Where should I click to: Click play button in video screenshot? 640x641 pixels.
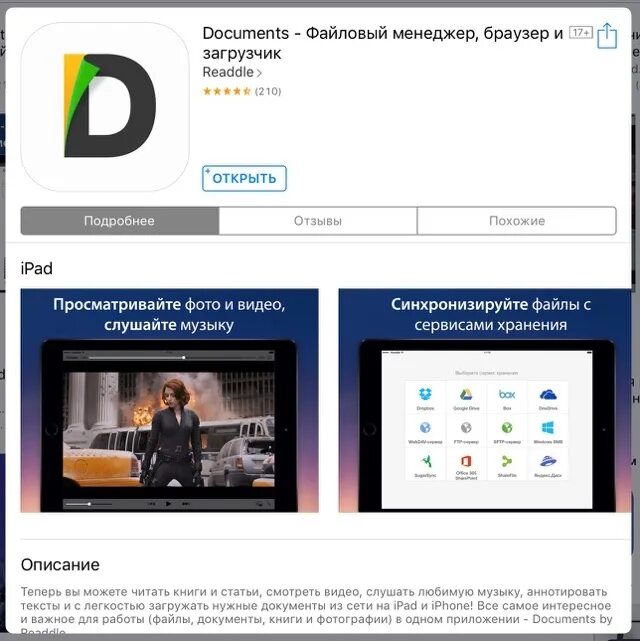click(168, 504)
